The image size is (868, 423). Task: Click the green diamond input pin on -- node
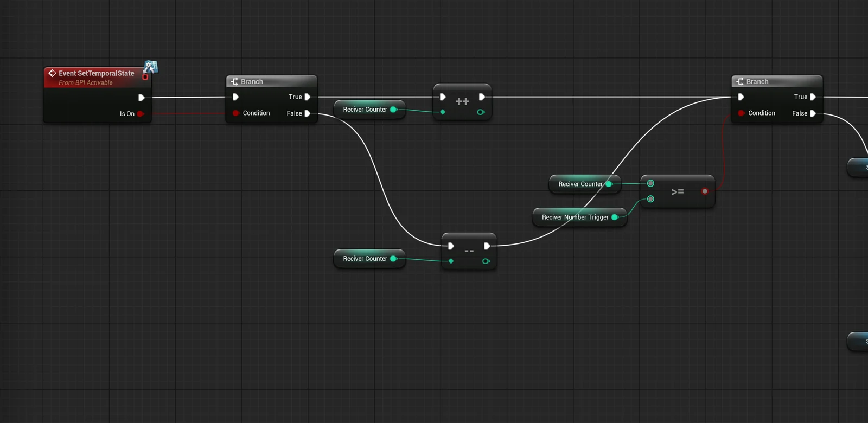coord(451,261)
